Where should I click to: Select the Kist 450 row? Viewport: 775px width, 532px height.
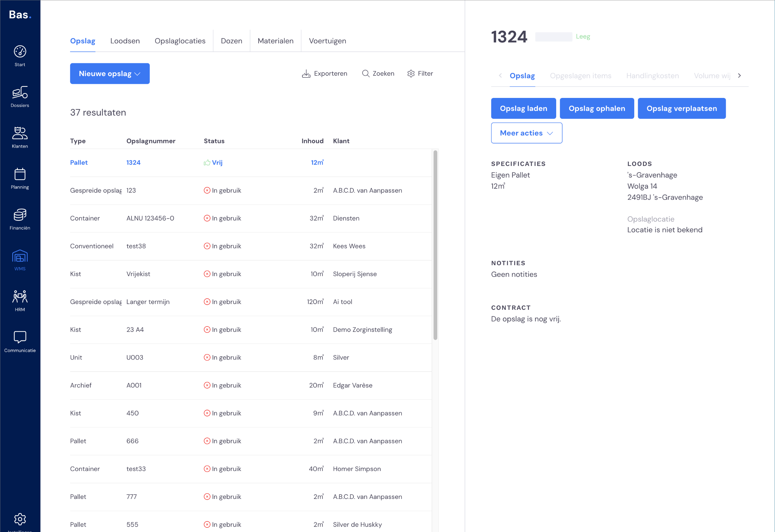click(251, 413)
